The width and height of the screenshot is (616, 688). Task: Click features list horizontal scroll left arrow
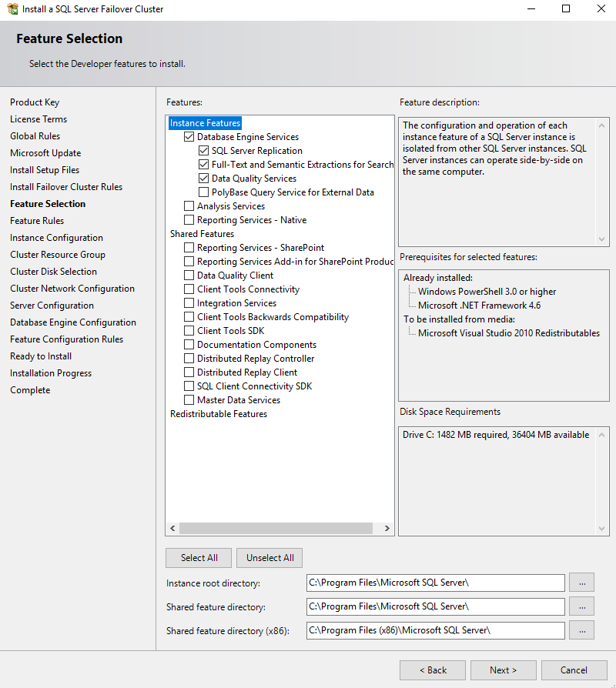[172, 528]
